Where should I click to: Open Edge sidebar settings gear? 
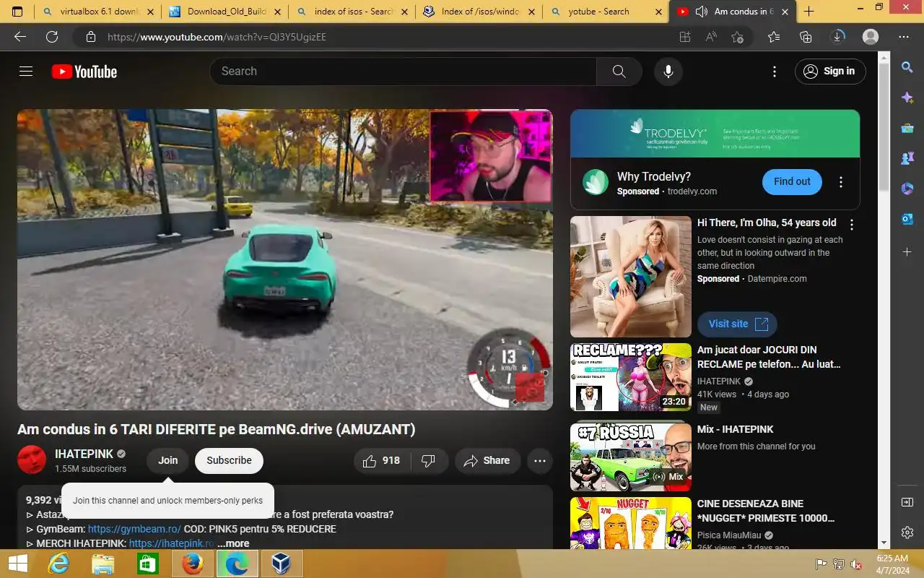coord(907,532)
